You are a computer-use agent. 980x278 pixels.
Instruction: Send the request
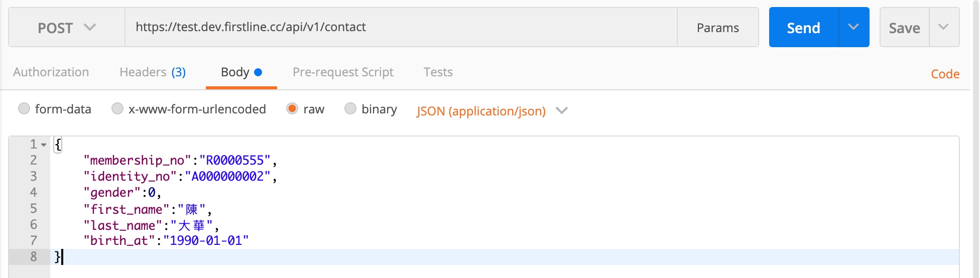pyautogui.click(x=803, y=28)
